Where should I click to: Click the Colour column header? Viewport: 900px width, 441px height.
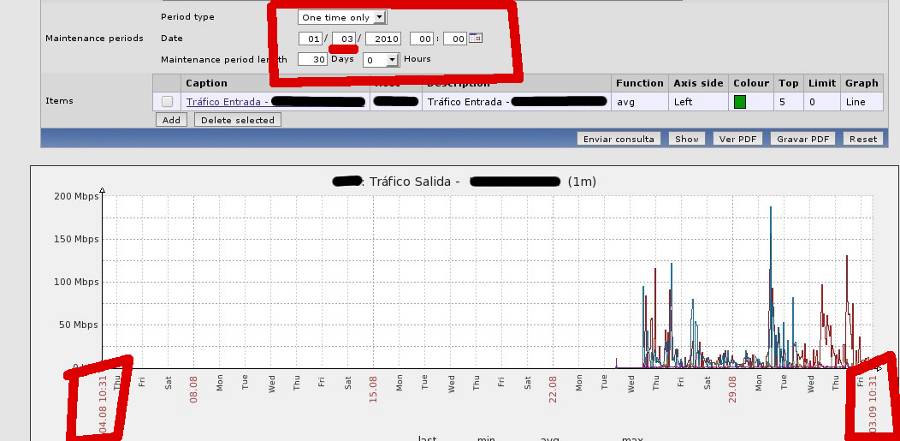(x=751, y=83)
